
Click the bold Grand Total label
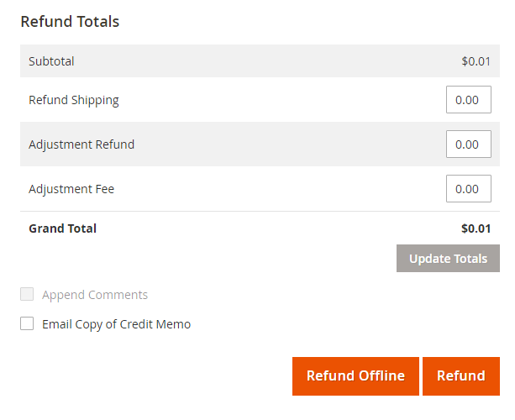[x=62, y=228]
